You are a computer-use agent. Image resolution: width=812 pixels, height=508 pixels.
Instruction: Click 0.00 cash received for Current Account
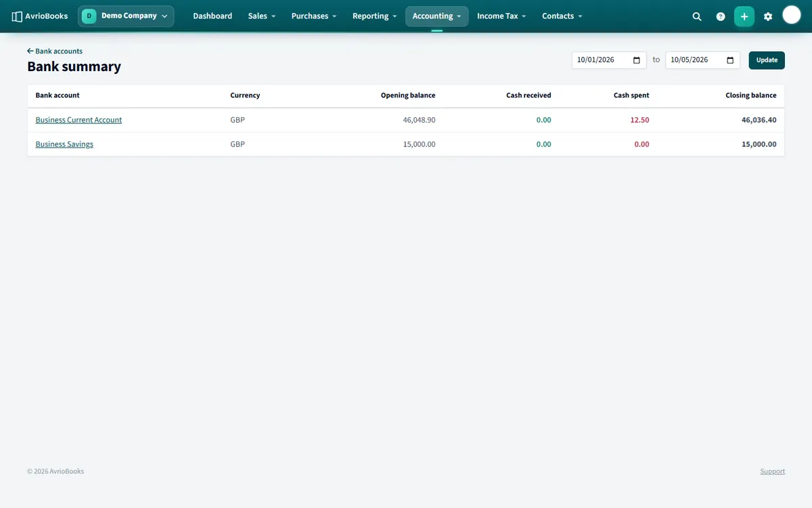coord(543,120)
